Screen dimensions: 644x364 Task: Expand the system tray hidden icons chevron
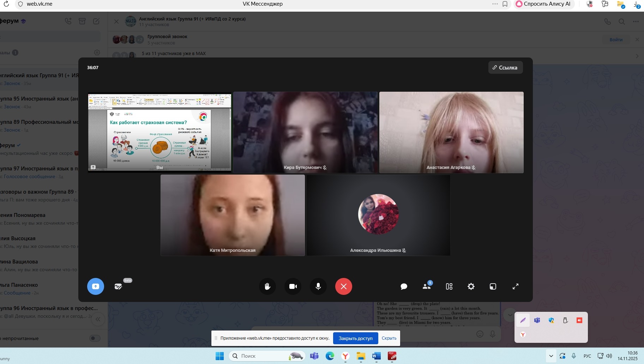(x=551, y=356)
